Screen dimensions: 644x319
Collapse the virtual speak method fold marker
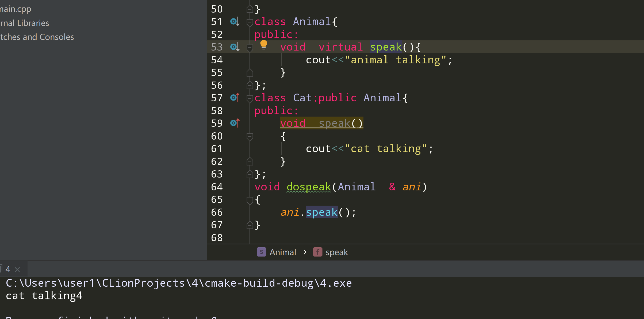pos(250,48)
